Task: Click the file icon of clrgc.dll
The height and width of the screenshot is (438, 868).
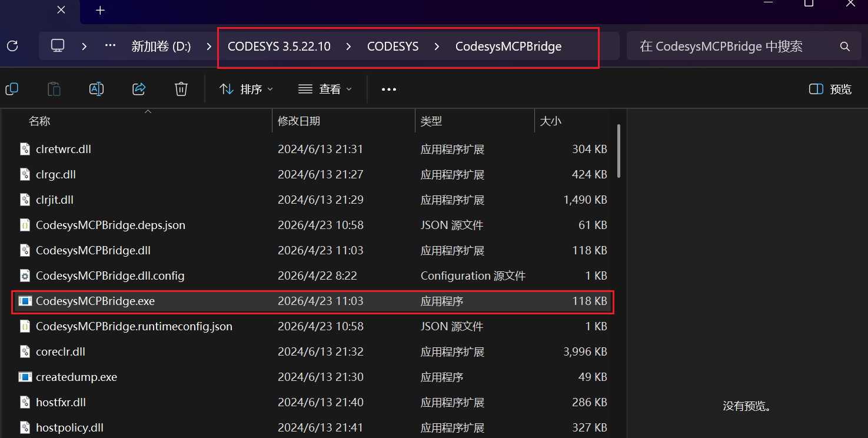Action: tap(25, 175)
